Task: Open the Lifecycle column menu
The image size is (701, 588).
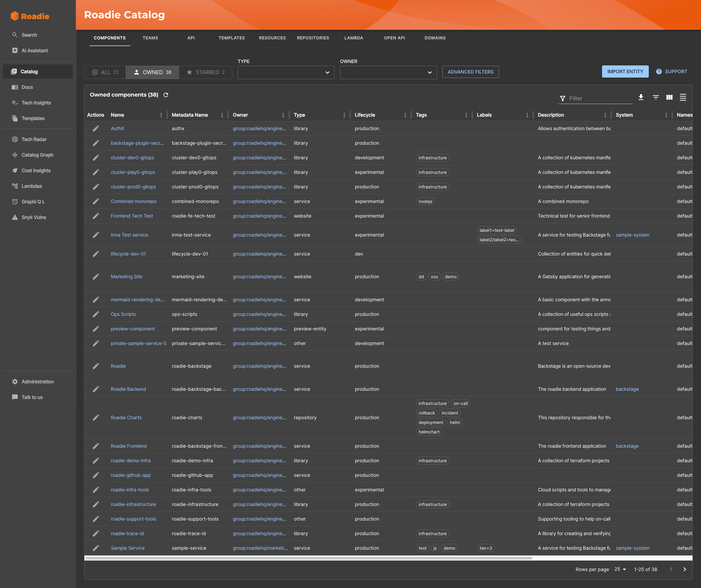Action: pyautogui.click(x=405, y=115)
